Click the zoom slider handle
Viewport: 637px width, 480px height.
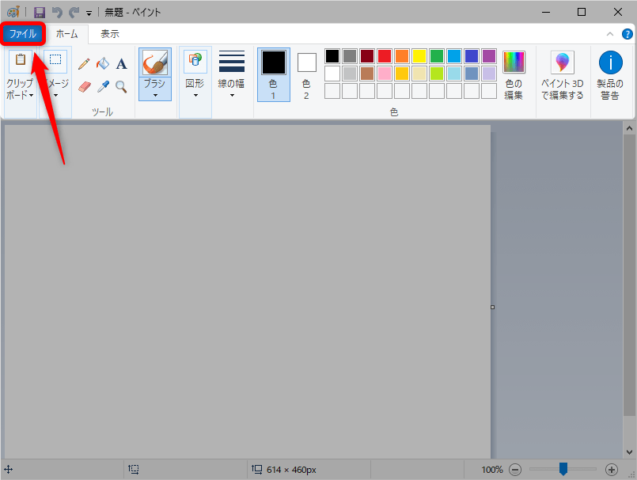(x=563, y=469)
